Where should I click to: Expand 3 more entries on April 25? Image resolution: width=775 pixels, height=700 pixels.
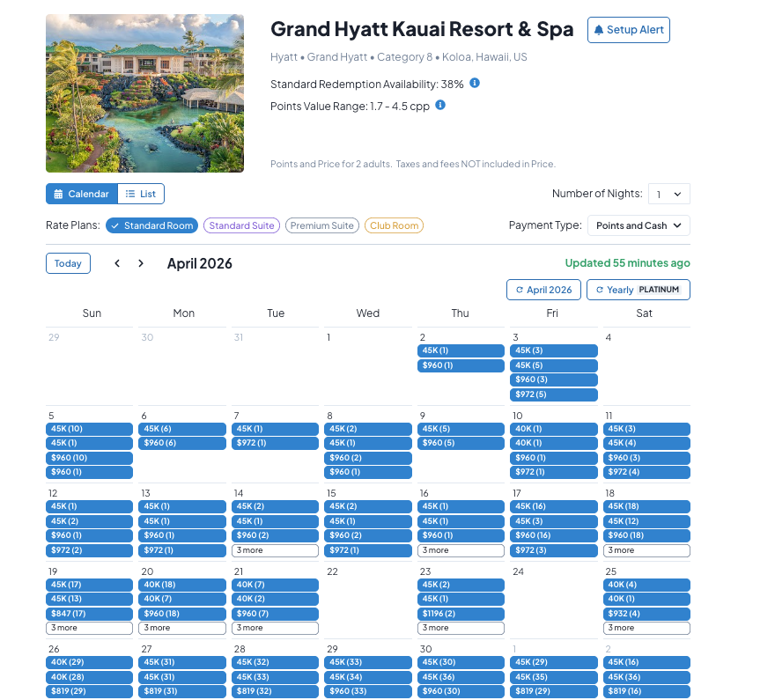(x=646, y=628)
